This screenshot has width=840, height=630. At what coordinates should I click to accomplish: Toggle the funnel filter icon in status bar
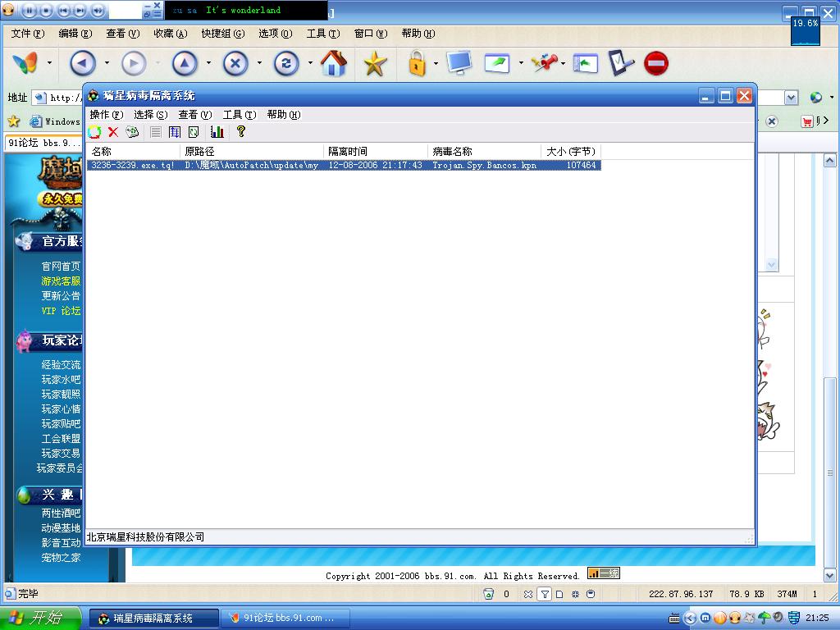[545, 594]
